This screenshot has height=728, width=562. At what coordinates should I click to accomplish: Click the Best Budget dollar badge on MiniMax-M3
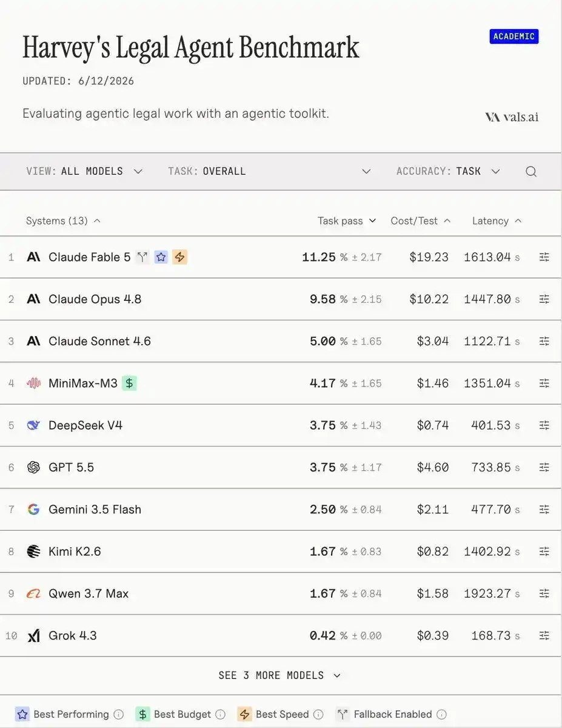point(129,383)
